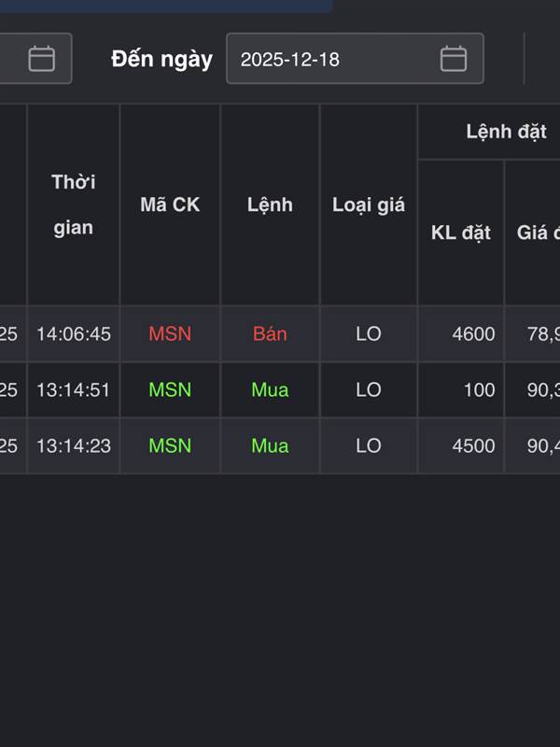Image resolution: width=560 pixels, height=747 pixels.
Task: Click the 14:06:45 time cell
Action: click(74, 333)
